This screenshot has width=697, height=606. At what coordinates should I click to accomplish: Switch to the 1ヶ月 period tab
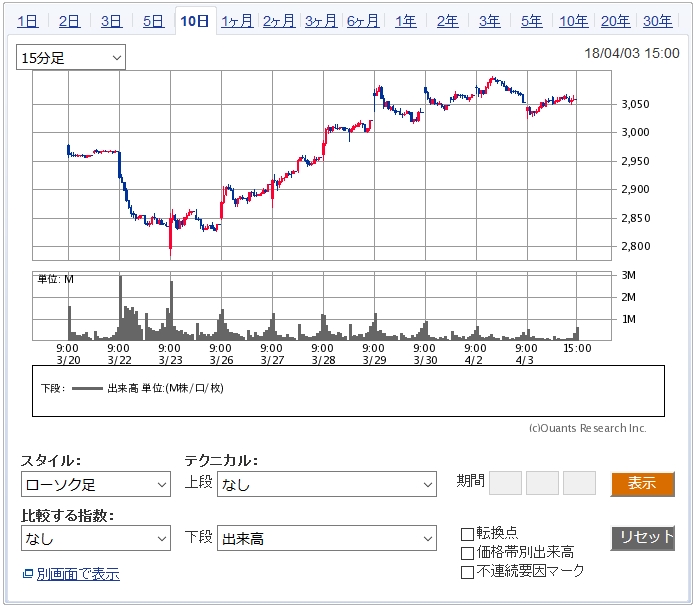point(237,21)
